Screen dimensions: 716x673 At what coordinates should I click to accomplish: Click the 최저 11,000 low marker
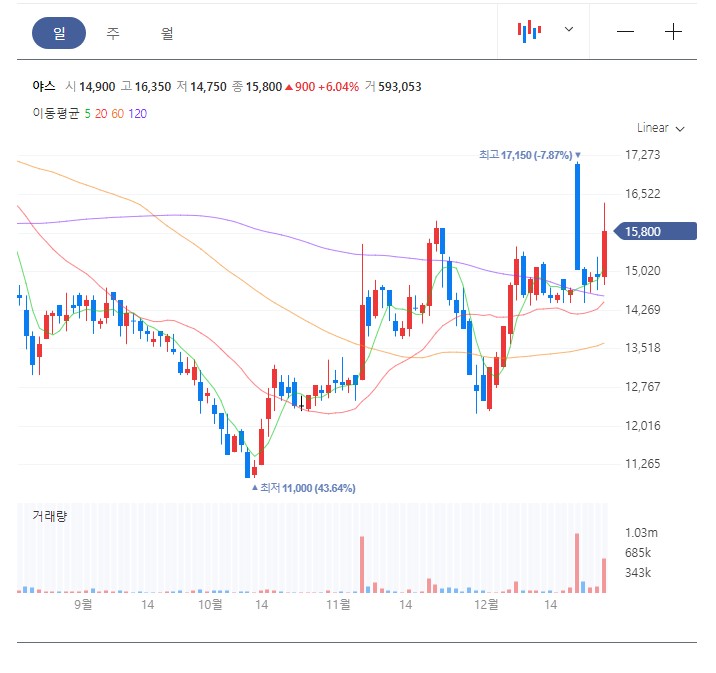coord(304,488)
